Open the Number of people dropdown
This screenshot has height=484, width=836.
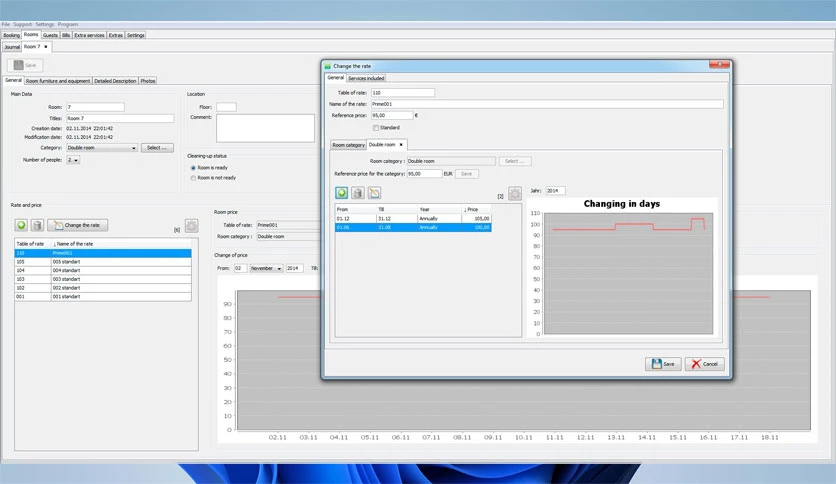click(x=73, y=160)
